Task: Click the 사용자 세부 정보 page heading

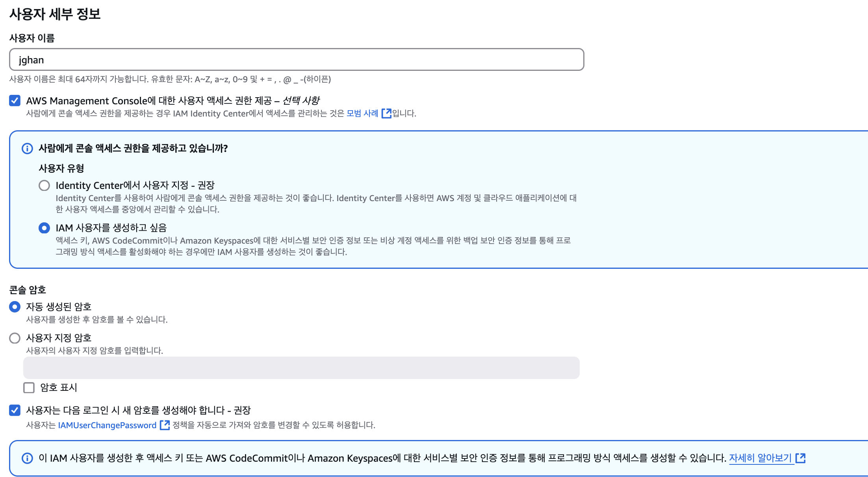Action: [x=55, y=14]
